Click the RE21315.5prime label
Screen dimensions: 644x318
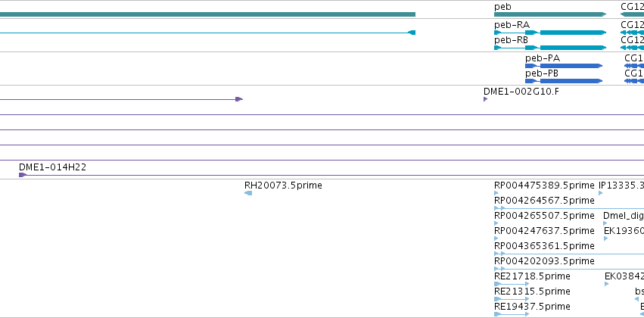tap(532, 291)
